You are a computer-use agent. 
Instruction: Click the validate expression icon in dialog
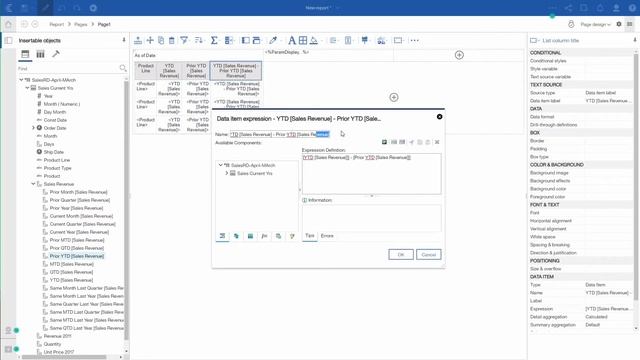click(x=384, y=142)
